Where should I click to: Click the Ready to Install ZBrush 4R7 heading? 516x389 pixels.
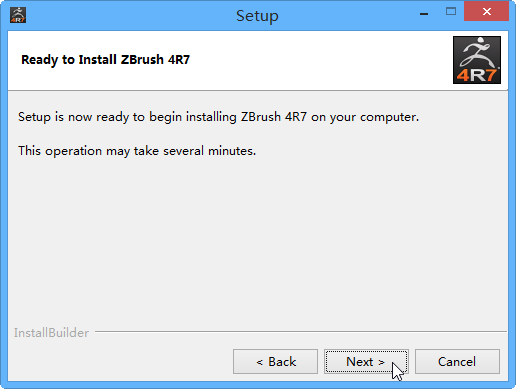tap(105, 60)
